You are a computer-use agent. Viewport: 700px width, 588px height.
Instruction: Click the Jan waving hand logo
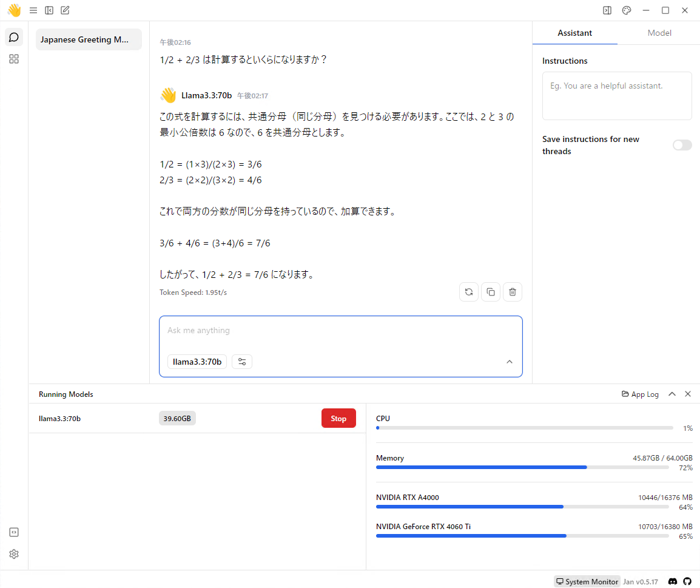click(x=15, y=10)
